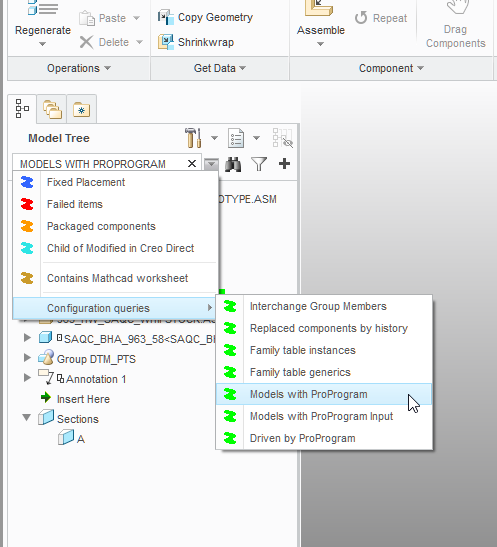
Task: Click Drag Components tool
Action: (455, 24)
